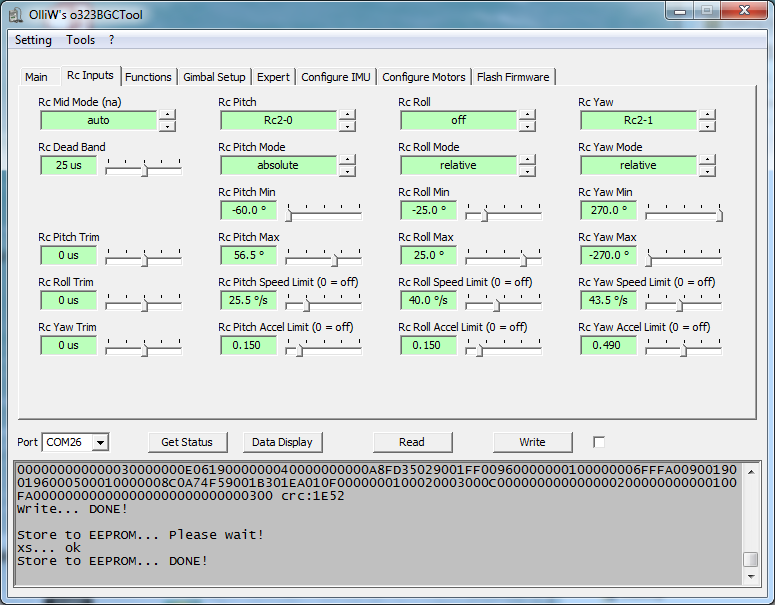Viewport: 775px width, 605px height.
Task: Click down arrow on Rc Roll Mode spinner
Action: 527,171
